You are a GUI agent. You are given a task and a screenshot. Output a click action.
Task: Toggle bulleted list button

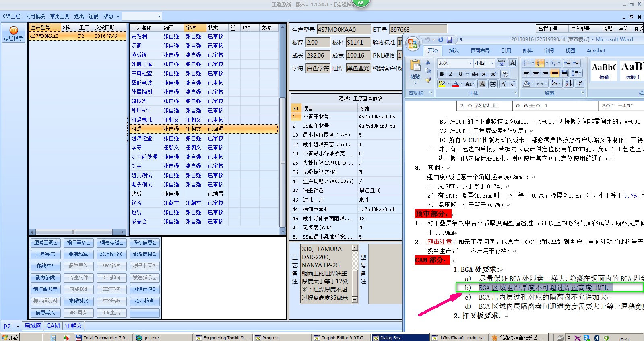point(526,63)
